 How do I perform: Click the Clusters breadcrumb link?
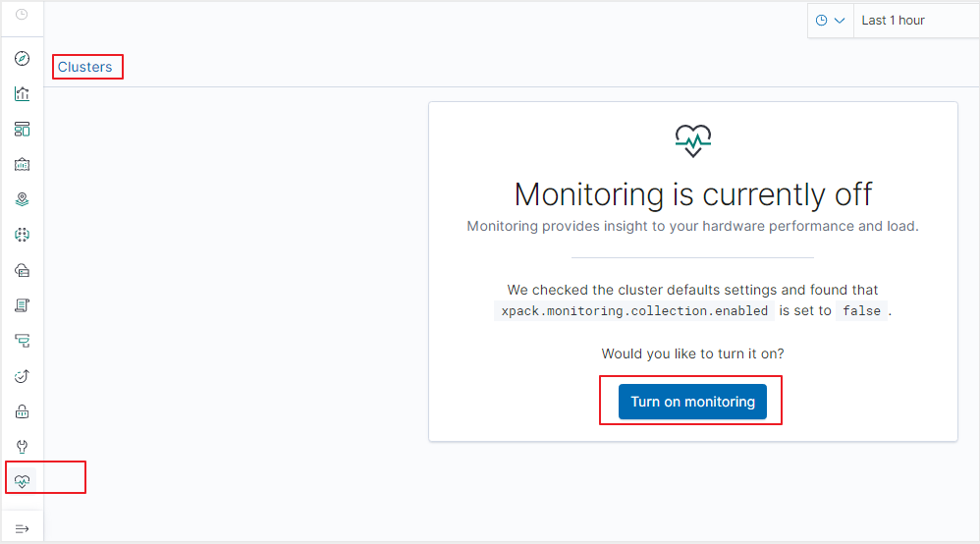tap(85, 67)
